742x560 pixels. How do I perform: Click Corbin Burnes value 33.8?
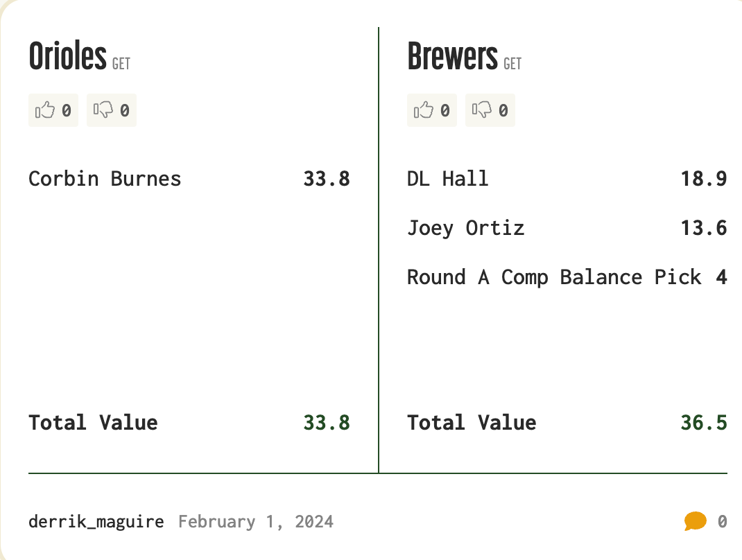[327, 179]
